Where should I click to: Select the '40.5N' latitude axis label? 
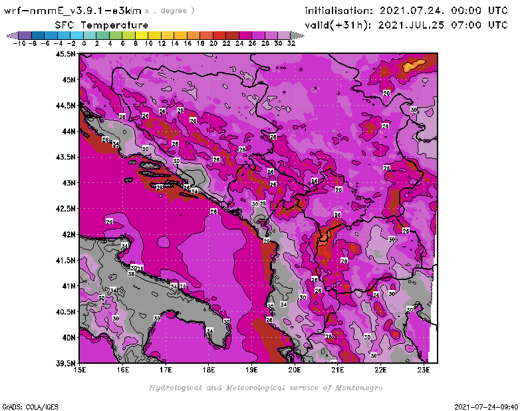(65, 312)
